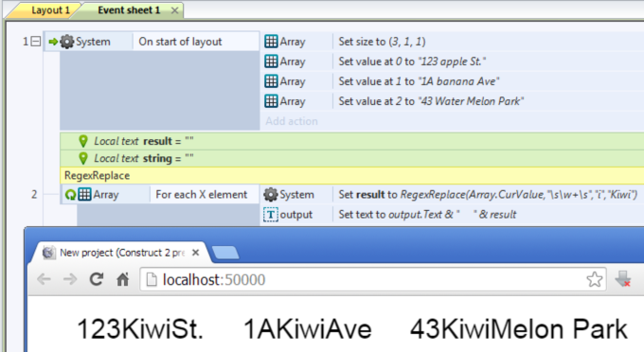This screenshot has width=644, height=352.
Task: Bookmark page with the star icon
Action: [x=595, y=279]
